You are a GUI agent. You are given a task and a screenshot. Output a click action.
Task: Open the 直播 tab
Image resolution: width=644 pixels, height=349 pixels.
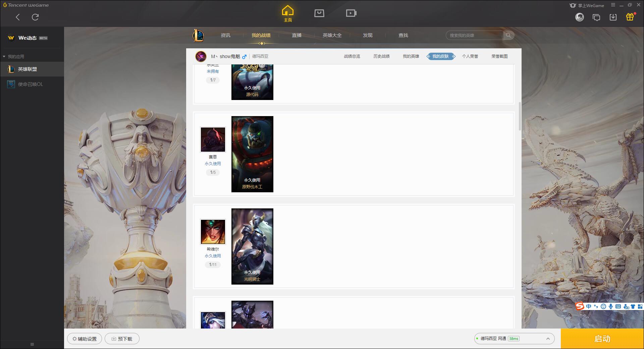tap(297, 35)
